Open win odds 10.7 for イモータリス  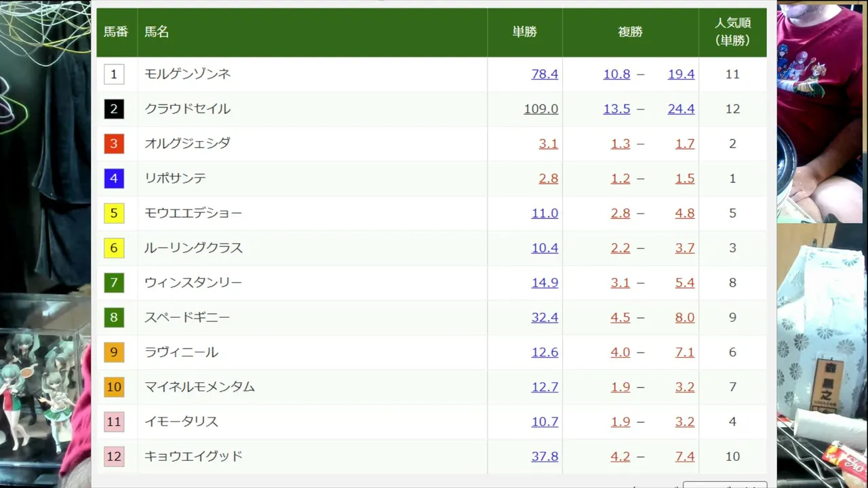pos(545,422)
